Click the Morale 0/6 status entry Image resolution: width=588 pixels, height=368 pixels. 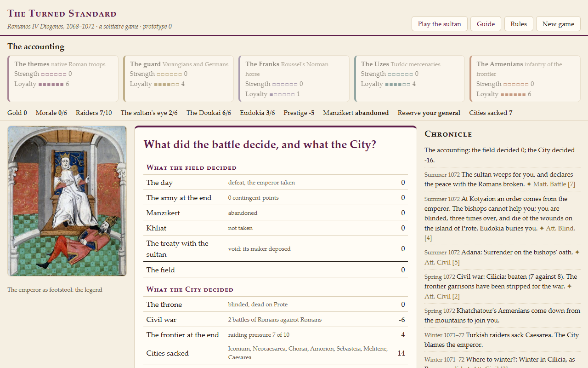click(x=51, y=113)
